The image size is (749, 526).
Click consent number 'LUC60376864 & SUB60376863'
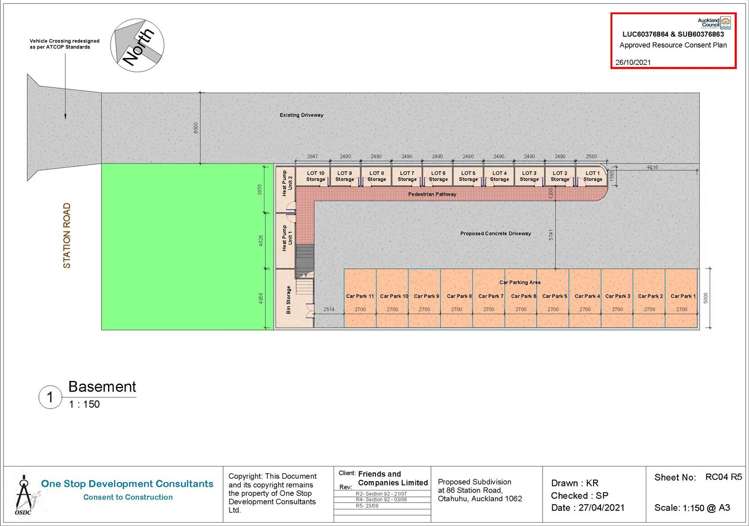pyautogui.click(x=673, y=34)
